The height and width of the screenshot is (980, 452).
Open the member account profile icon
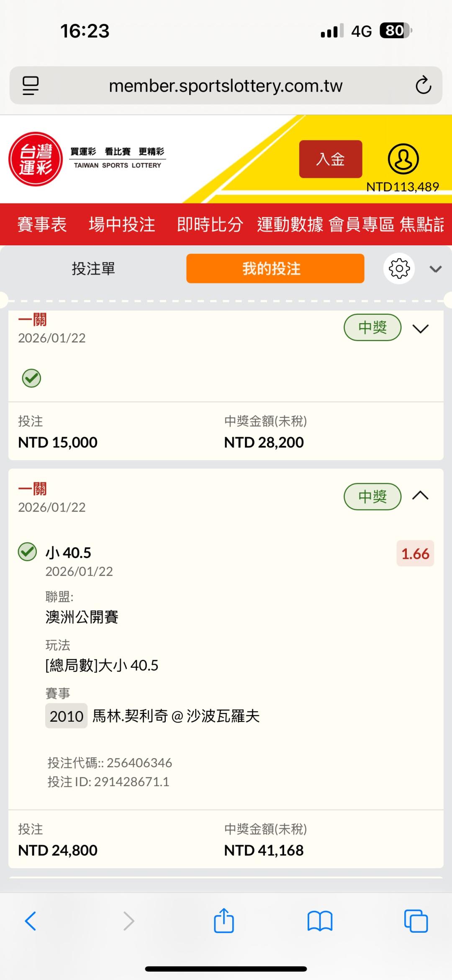click(403, 159)
